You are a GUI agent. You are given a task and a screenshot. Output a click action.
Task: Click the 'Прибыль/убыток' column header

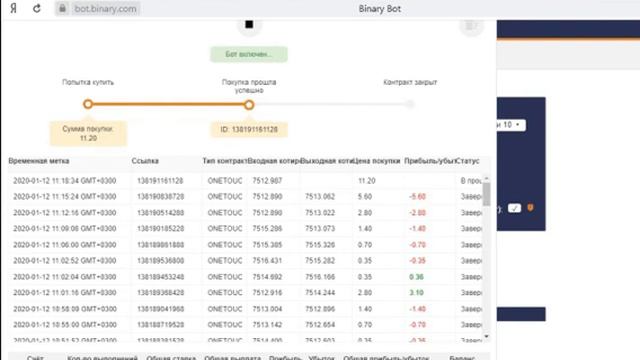(x=430, y=161)
